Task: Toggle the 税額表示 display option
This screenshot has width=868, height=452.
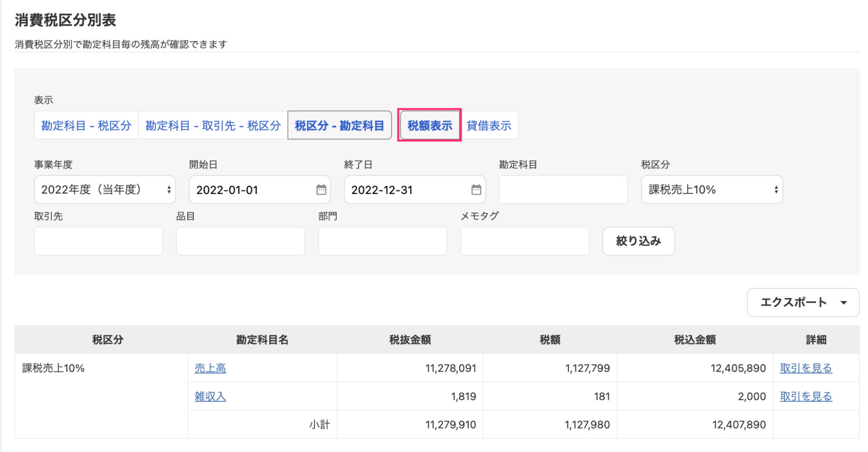Action: tap(429, 125)
